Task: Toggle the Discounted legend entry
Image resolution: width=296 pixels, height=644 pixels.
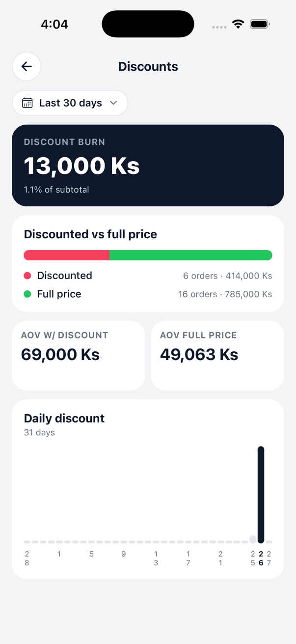Action: click(64, 276)
